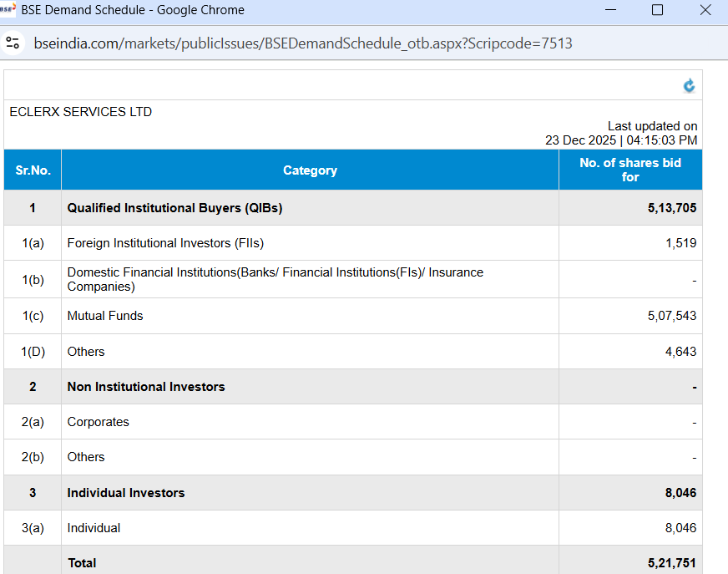Screen dimensions: 728x574
Task: Click serial number 1(b)
Action: (x=33, y=280)
